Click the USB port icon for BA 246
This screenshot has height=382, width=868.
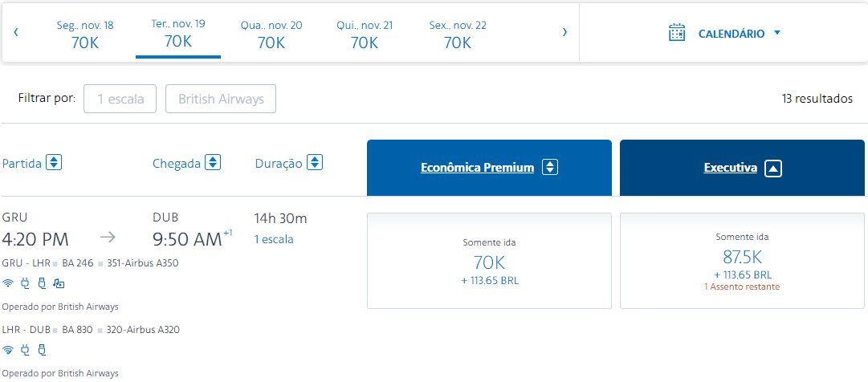pos(42,282)
